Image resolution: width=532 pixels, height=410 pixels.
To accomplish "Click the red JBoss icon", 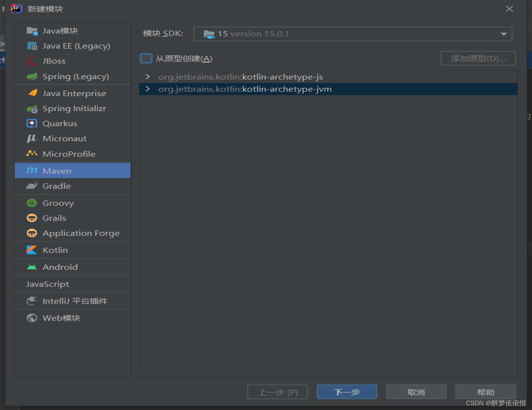I will [x=32, y=61].
